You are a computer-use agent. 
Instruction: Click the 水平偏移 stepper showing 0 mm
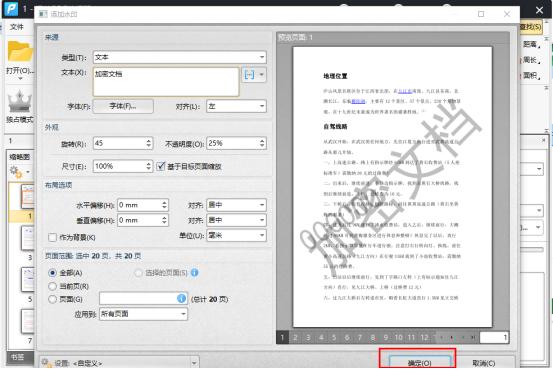pos(143,205)
